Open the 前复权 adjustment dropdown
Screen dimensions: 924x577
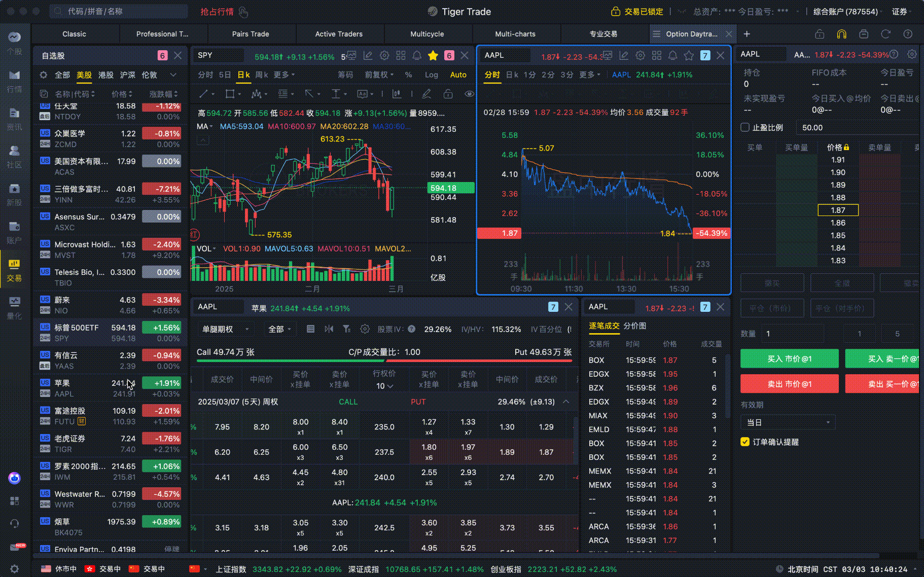tap(379, 75)
